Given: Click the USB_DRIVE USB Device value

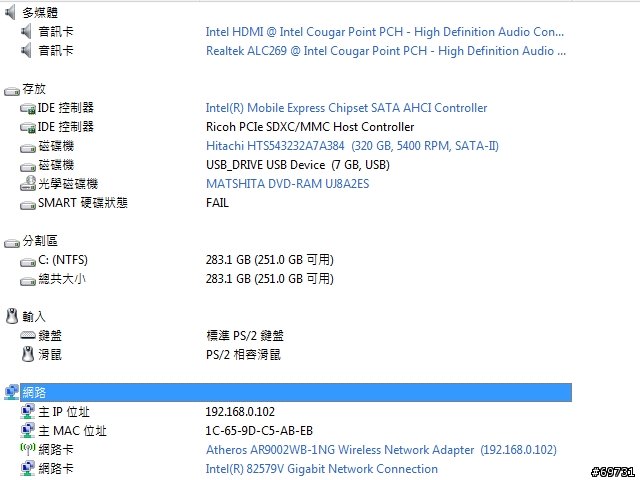Looking at the screenshot, I should [x=298, y=165].
